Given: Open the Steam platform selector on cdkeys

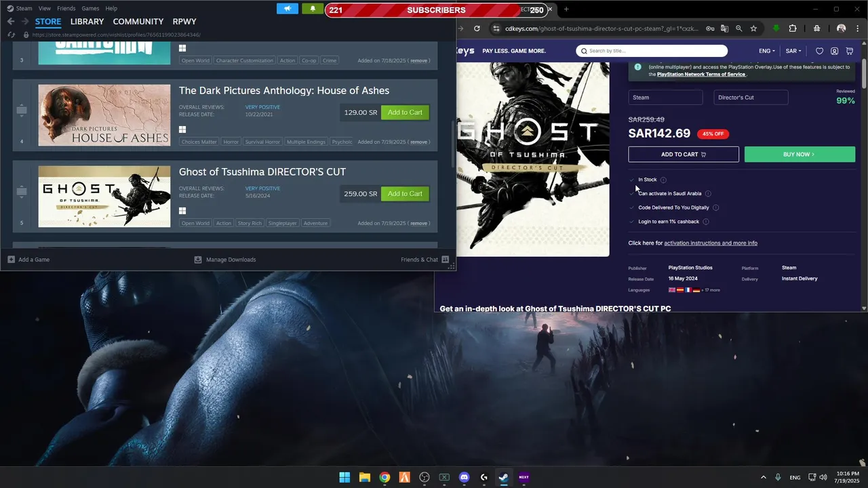Looking at the screenshot, I should [665, 98].
